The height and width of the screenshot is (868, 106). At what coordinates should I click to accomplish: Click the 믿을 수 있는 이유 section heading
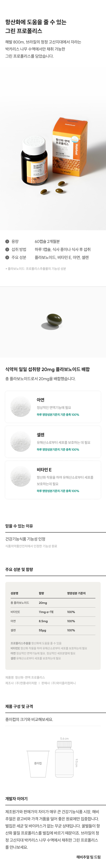[19, 526]
